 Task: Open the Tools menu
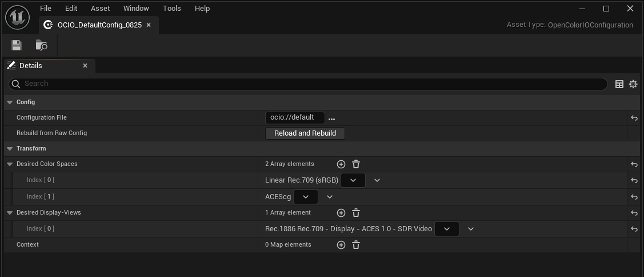click(x=171, y=8)
